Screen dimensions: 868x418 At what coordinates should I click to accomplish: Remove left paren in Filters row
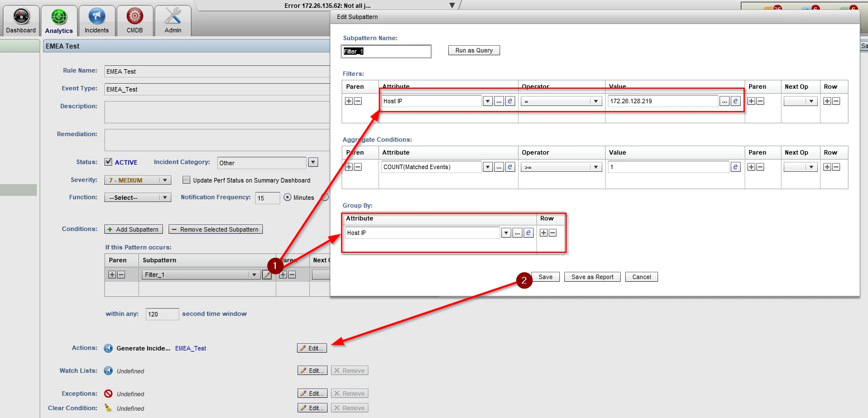click(x=358, y=101)
